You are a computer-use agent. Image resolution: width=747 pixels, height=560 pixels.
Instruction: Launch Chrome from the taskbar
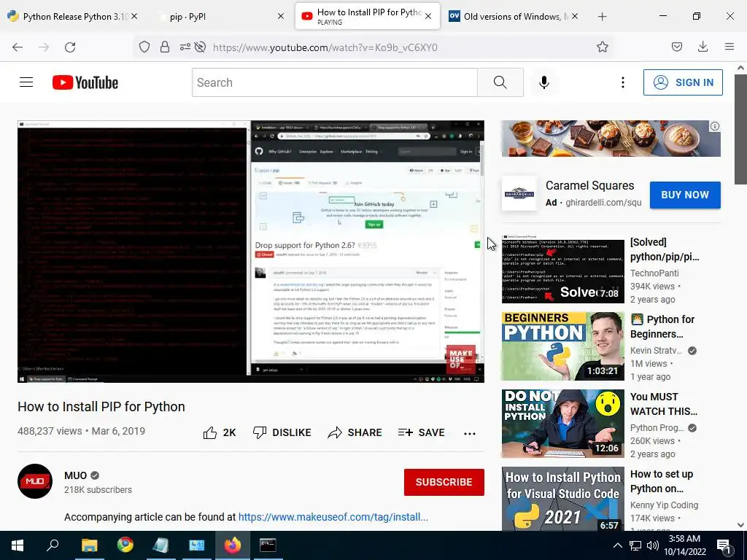point(125,545)
